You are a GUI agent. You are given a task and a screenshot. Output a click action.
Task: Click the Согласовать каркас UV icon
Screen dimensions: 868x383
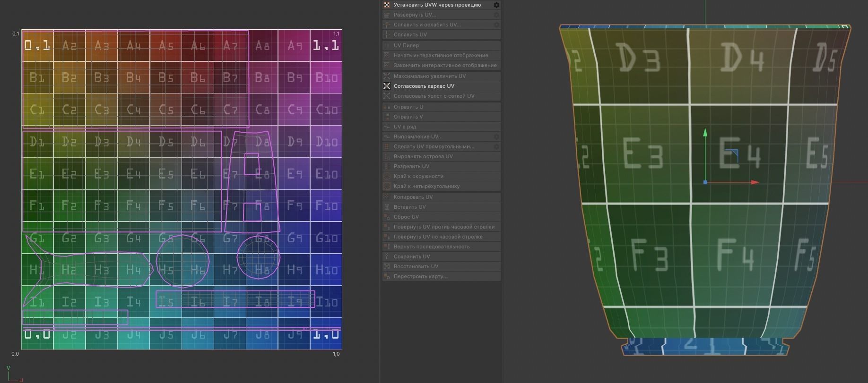tap(387, 86)
